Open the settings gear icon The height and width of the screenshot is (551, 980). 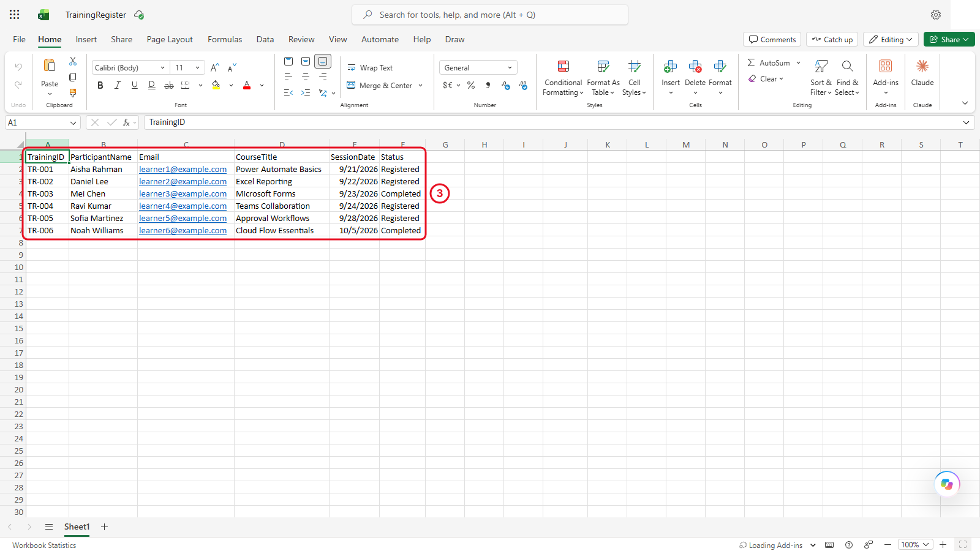click(x=936, y=15)
